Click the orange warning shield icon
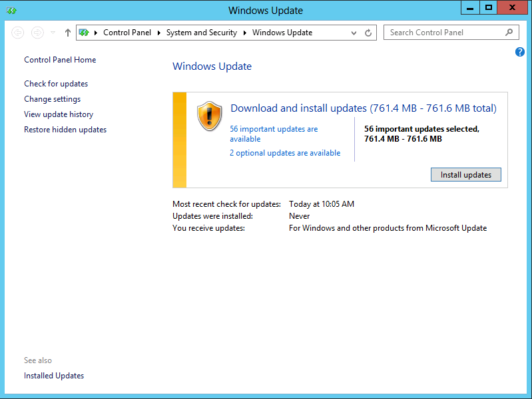532x399 pixels. point(209,116)
